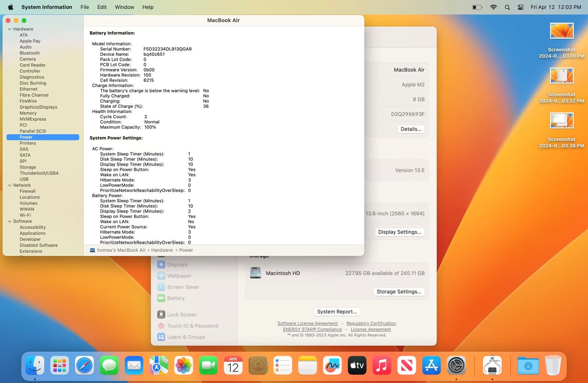Viewport: 588px width, 383px height.
Task: Open Calendar showing April 12
Action: (233, 365)
